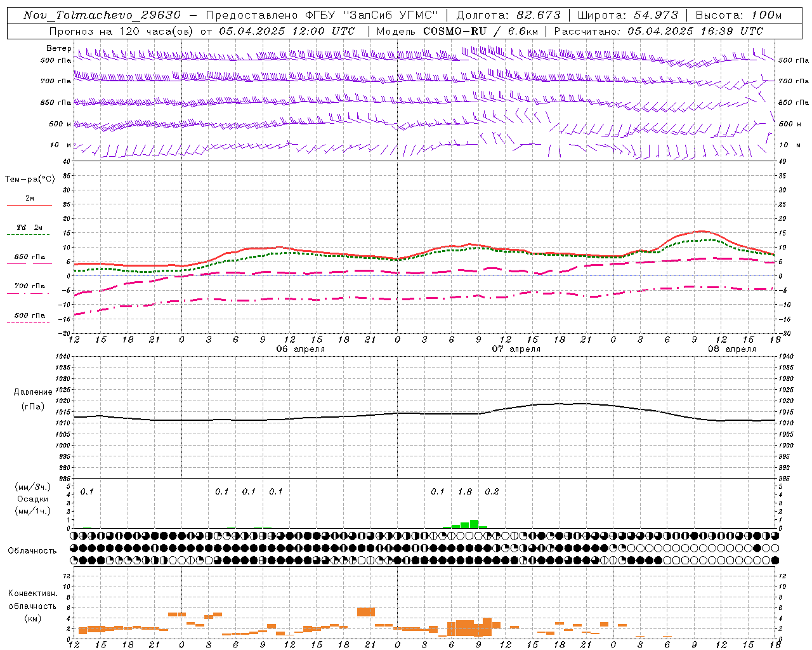Click the Тем-ра(°C) panel label
Screen dimensions: 812x650
pyautogui.click(x=30, y=180)
